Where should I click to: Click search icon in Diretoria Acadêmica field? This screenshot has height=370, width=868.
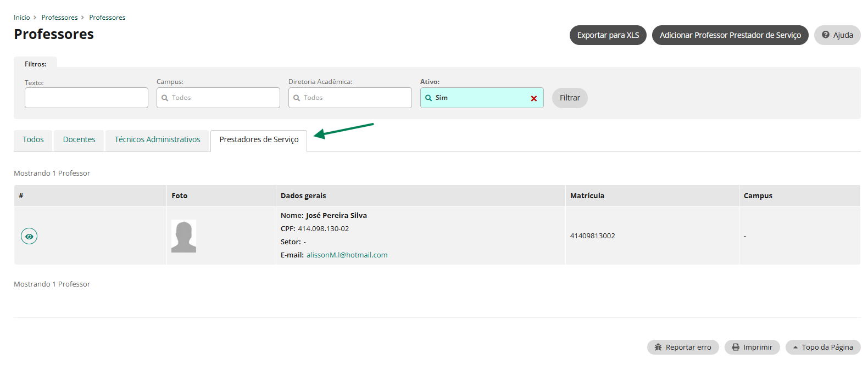297,98
